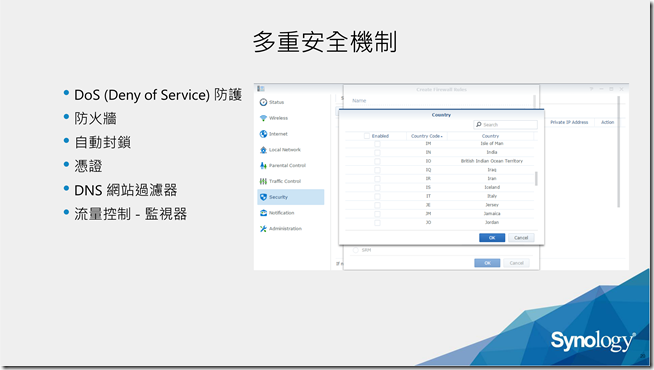Viewport: 654px width, 370px height.
Task: Open the Wireless Wi-Fi icon
Action: click(x=263, y=118)
